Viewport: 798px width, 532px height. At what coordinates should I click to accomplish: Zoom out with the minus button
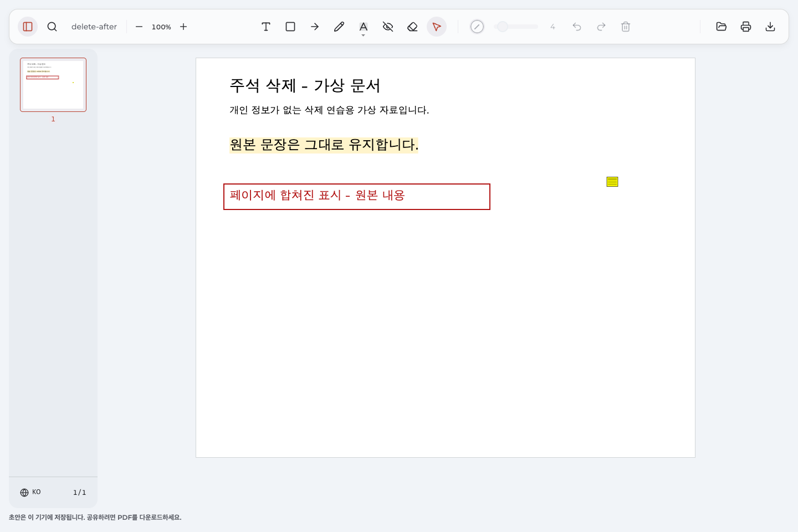tap(139, 27)
